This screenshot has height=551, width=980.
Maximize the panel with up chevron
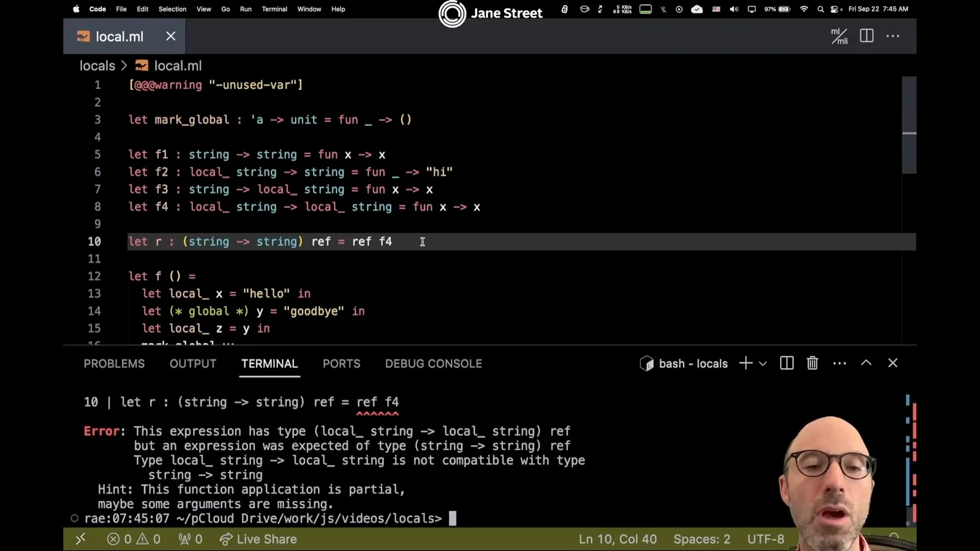(x=866, y=363)
